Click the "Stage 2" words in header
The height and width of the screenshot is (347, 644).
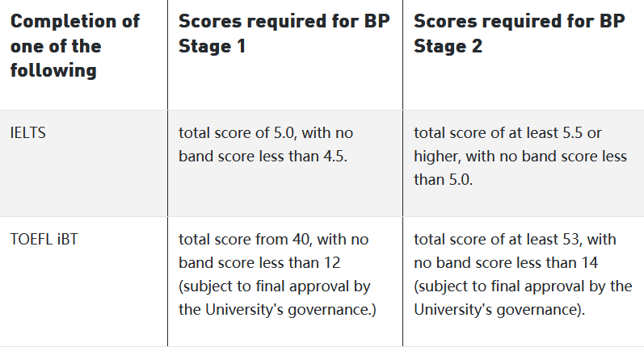(448, 46)
